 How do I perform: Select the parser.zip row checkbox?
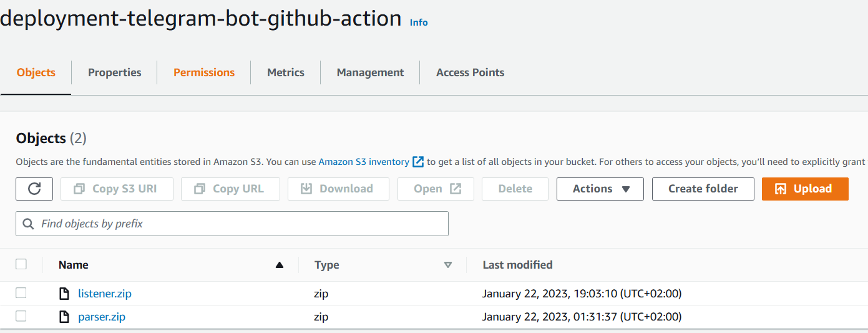(21, 317)
